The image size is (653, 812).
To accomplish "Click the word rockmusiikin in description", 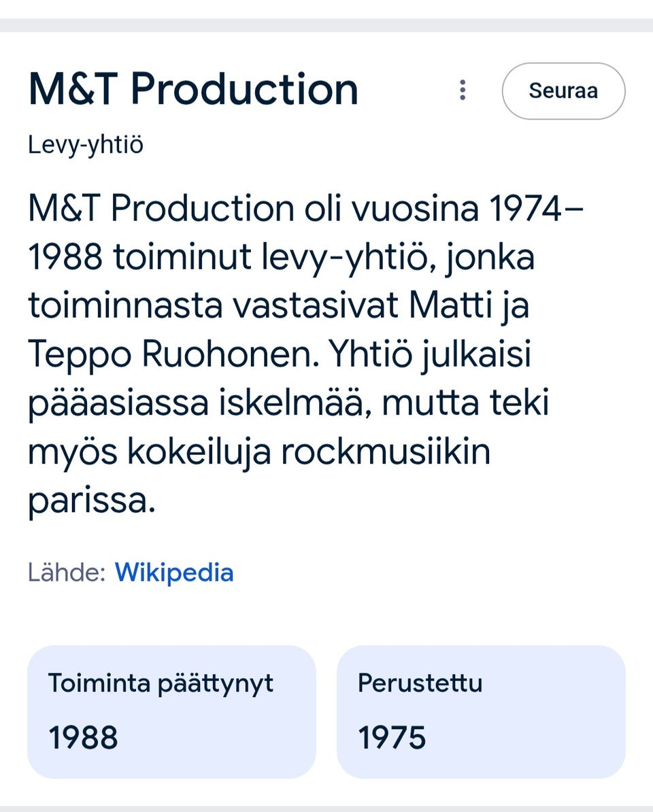I will pyautogui.click(x=385, y=452).
